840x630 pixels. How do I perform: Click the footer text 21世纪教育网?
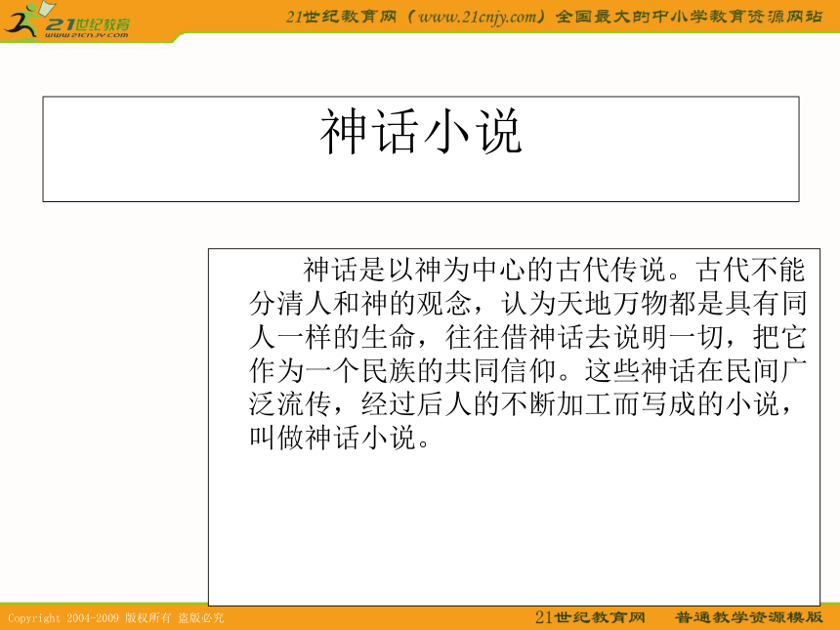pos(590,617)
